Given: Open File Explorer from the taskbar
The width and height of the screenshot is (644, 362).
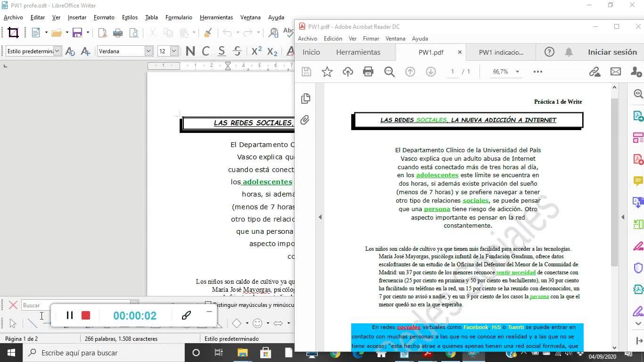Looking at the screenshot, I should point(242,353).
